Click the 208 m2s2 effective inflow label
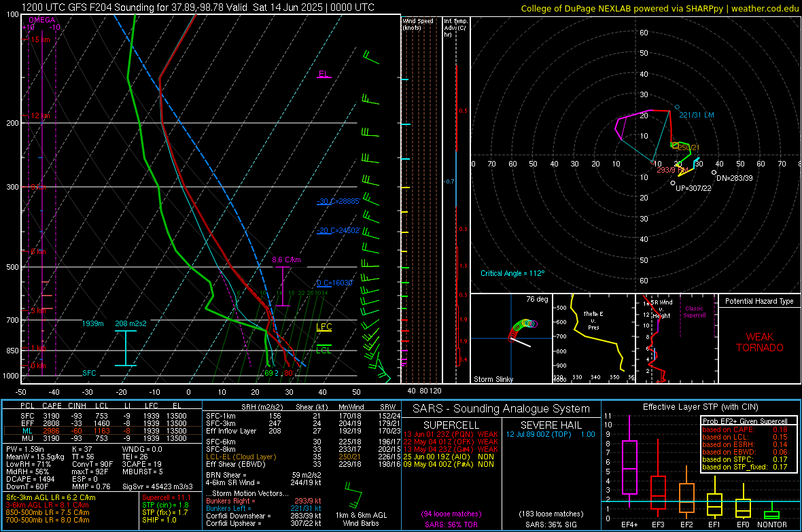802x532 pixels. click(x=131, y=324)
